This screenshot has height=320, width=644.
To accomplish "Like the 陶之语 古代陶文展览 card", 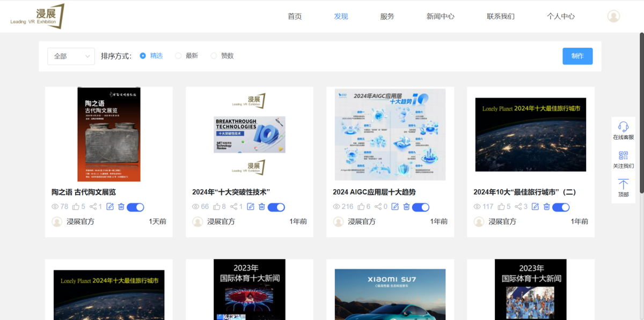I will pyautogui.click(x=76, y=207).
